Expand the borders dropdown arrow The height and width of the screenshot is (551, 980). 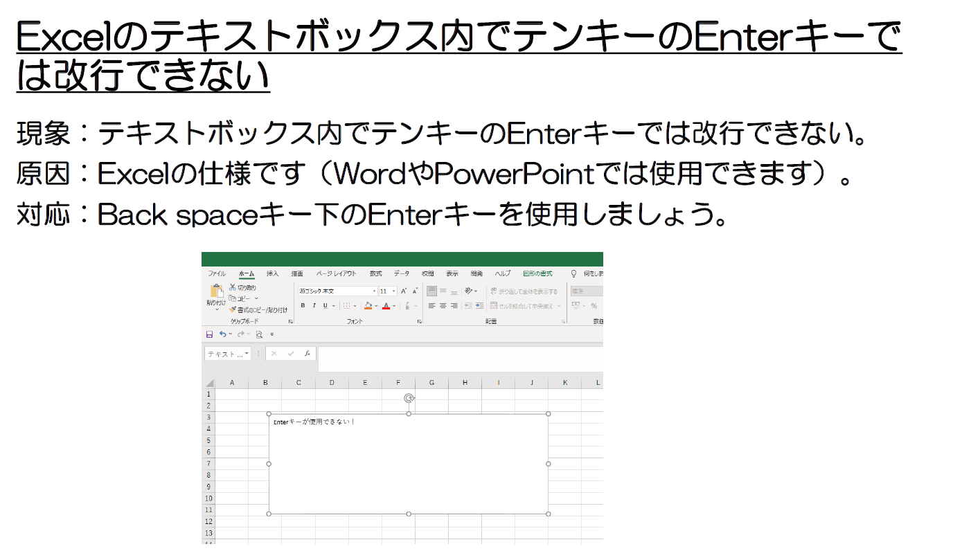click(355, 305)
